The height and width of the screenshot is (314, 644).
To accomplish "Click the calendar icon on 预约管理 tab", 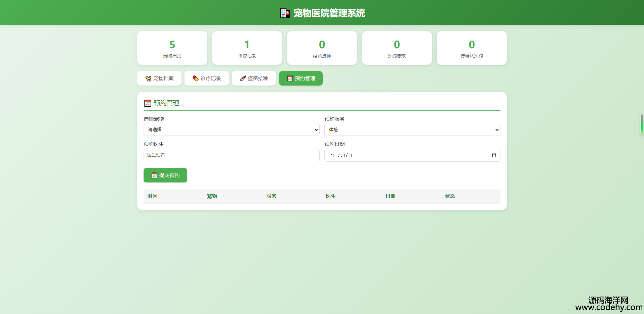I will coord(290,78).
